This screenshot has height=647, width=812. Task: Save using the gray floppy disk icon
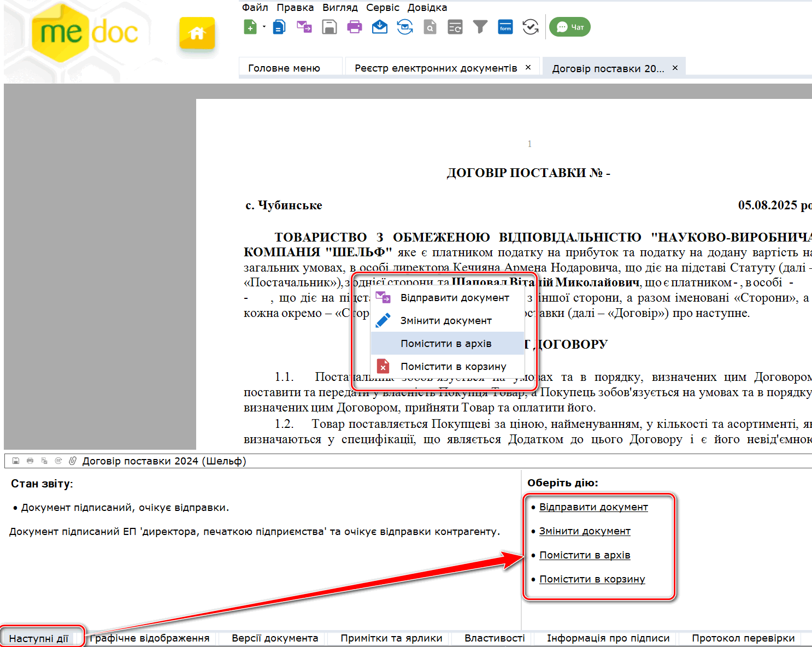pyautogui.click(x=329, y=27)
